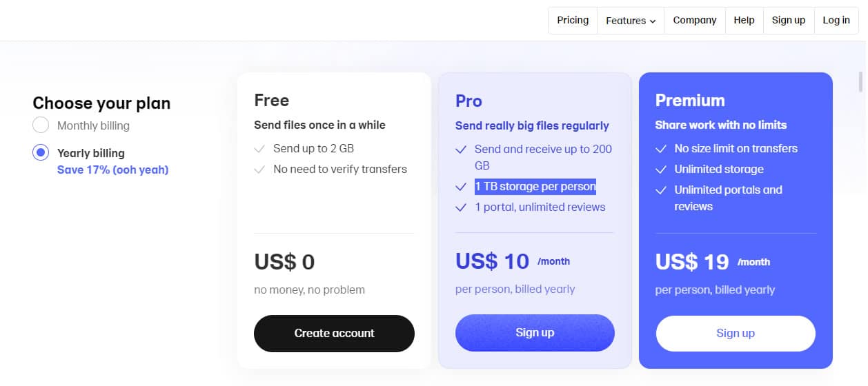
Task: Click the Pro plan Sign up button
Action: 535,333
